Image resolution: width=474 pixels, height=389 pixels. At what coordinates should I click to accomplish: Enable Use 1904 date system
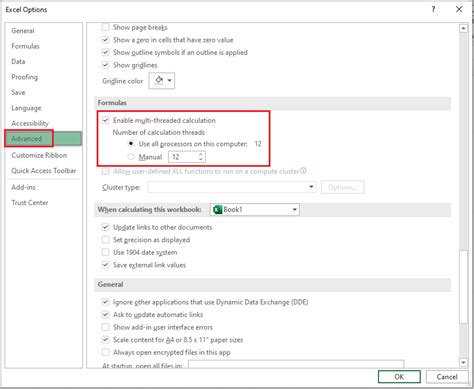coord(105,252)
